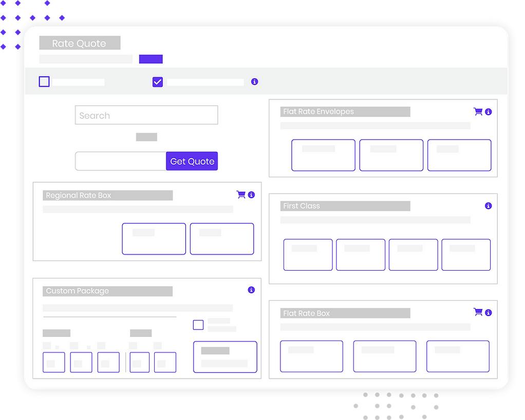Open the Flat Rate Box info icon
This screenshot has width=525, height=420.
click(489, 313)
